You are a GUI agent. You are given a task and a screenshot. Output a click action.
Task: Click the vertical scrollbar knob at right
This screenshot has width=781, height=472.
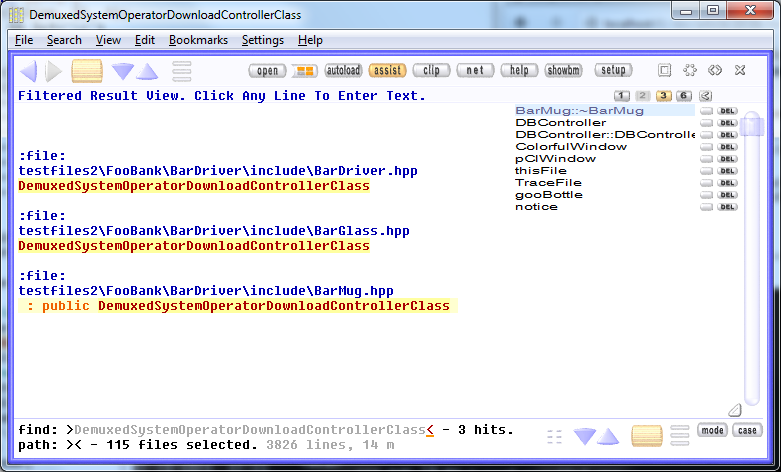tap(753, 125)
